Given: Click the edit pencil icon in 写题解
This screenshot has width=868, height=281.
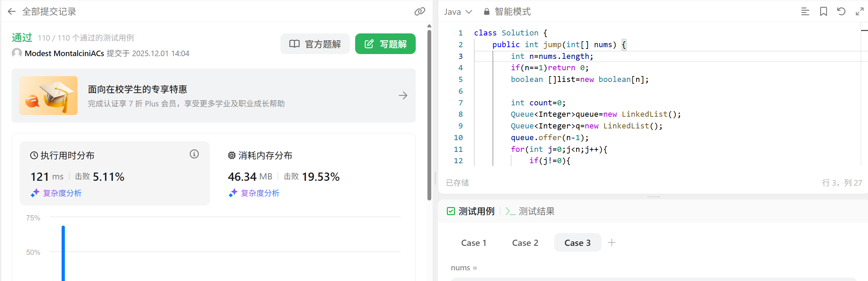Looking at the screenshot, I should (369, 44).
